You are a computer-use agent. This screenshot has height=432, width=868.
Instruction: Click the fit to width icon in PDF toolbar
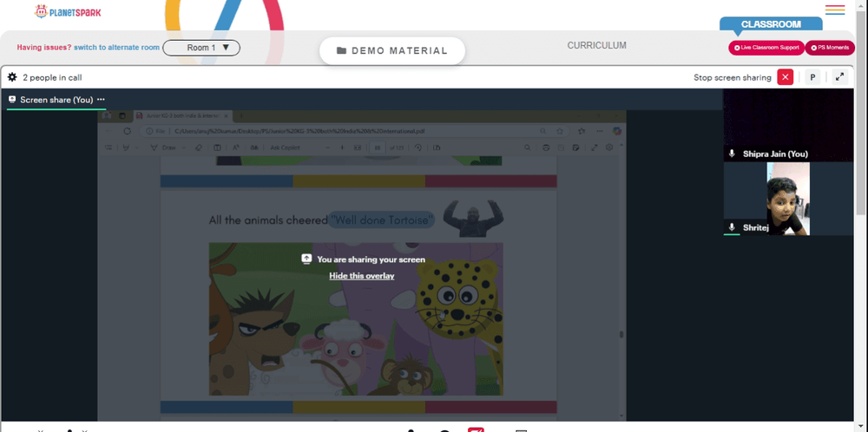point(357,147)
